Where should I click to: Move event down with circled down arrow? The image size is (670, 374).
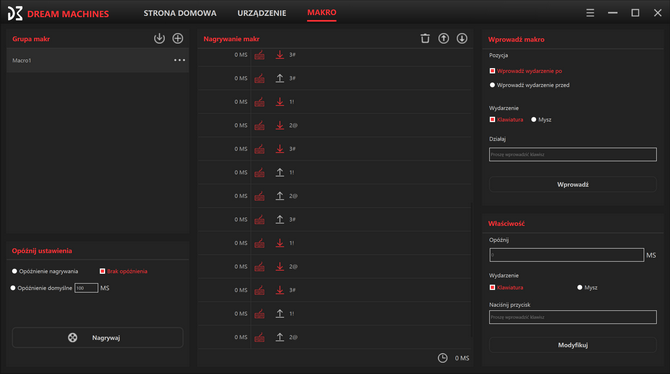pyautogui.click(x=462, y=38)
